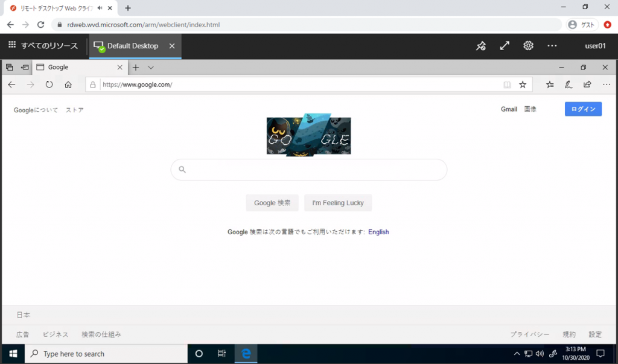This screenshot has width=618, height=364.
Task: Open the Favorites hub in Edge
Action: [550, 85]
